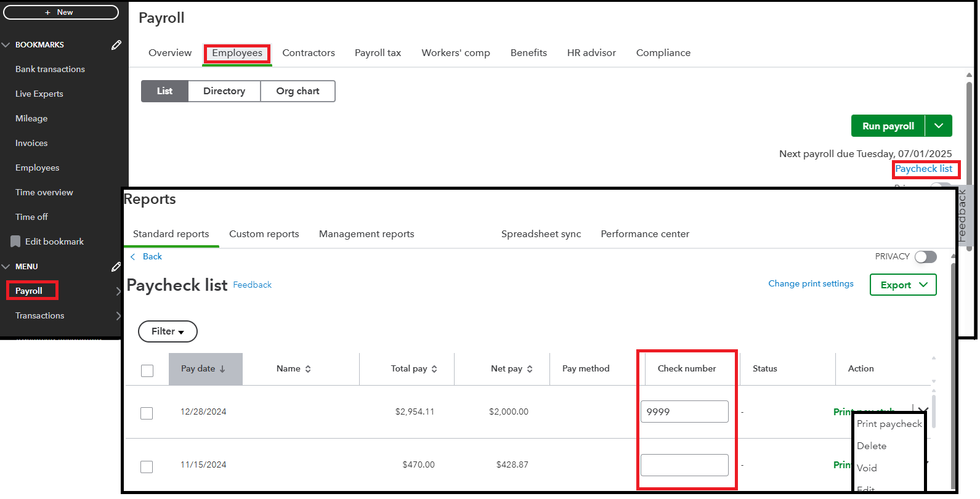Collapse the MENU section

[6, 267]
